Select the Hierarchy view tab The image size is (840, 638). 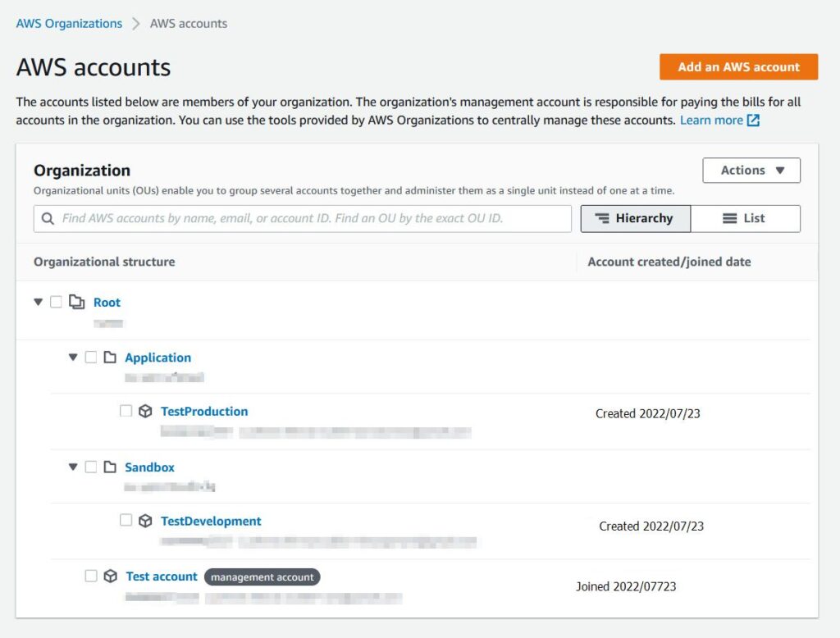click(636, 218)
